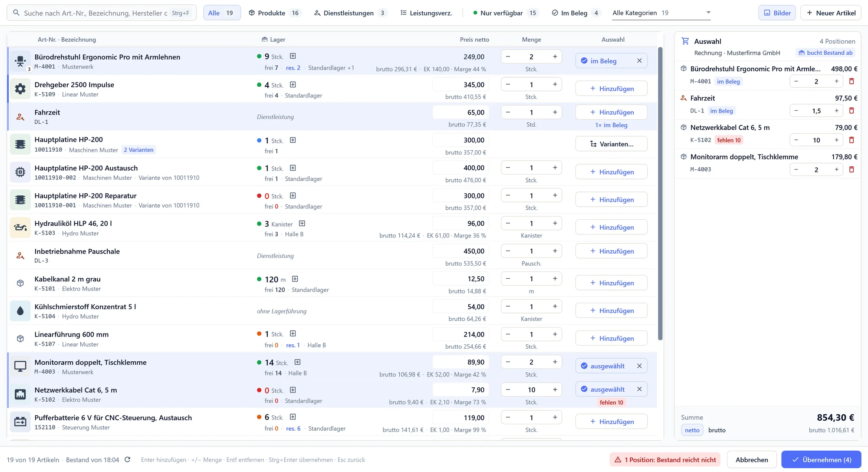Open stock details icon for Drehgeber 2500 Impulse
Screen dimensions: 868x472
(293, 85)
